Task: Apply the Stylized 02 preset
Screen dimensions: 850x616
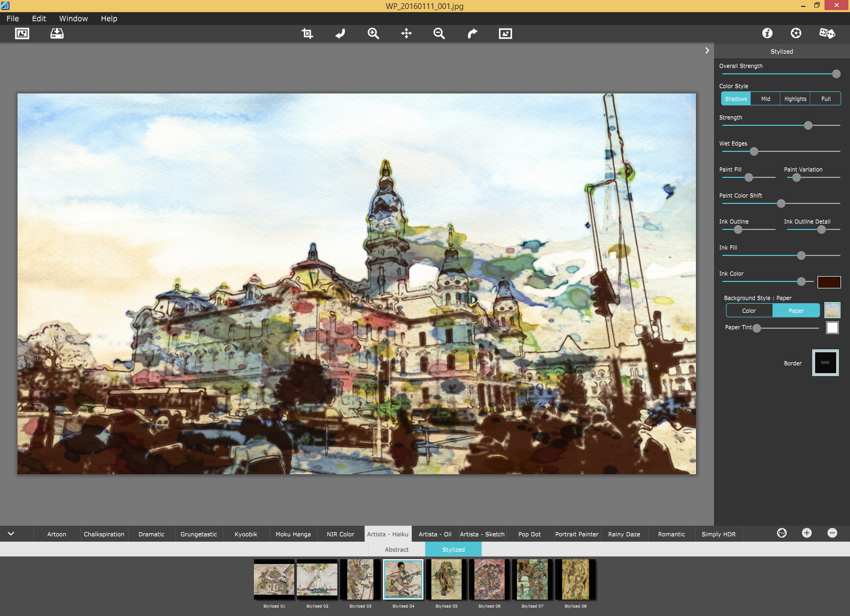Action: click(x=317, y=579)
